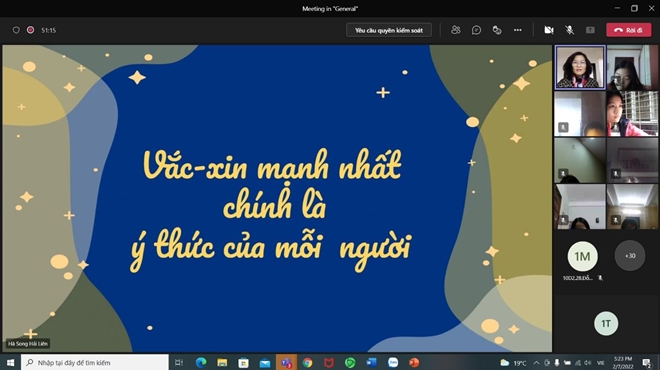Screen dimensions: 660x370
Task: Open the participants panel icon
Action: [x=455, y=30]
